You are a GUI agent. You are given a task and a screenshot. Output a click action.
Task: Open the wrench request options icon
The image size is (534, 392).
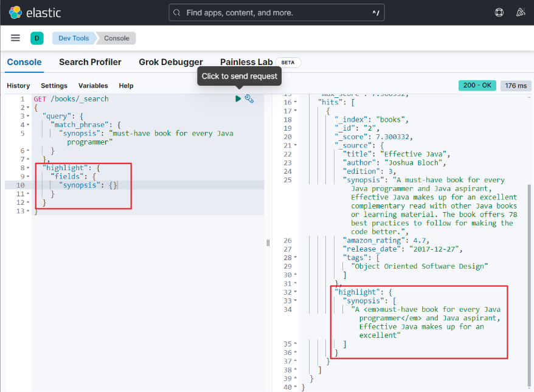249,98
